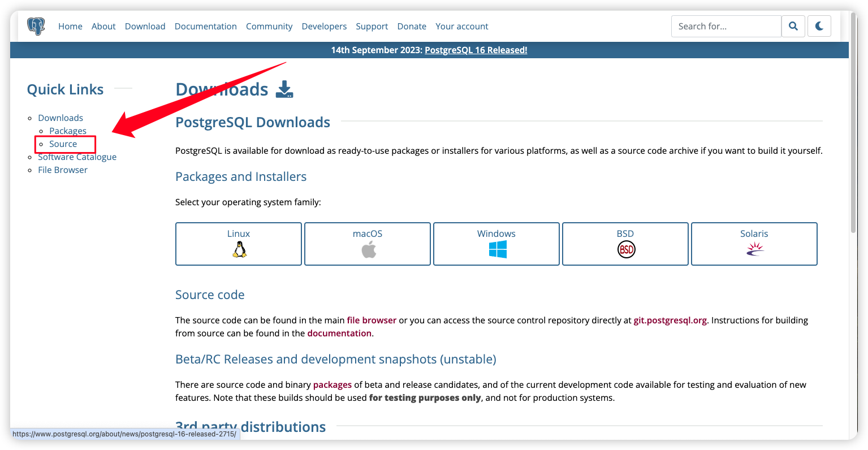Open the git.postgresql.org link
The width and height of the screenshot is (868, 450).
click(x=670, y=320)
